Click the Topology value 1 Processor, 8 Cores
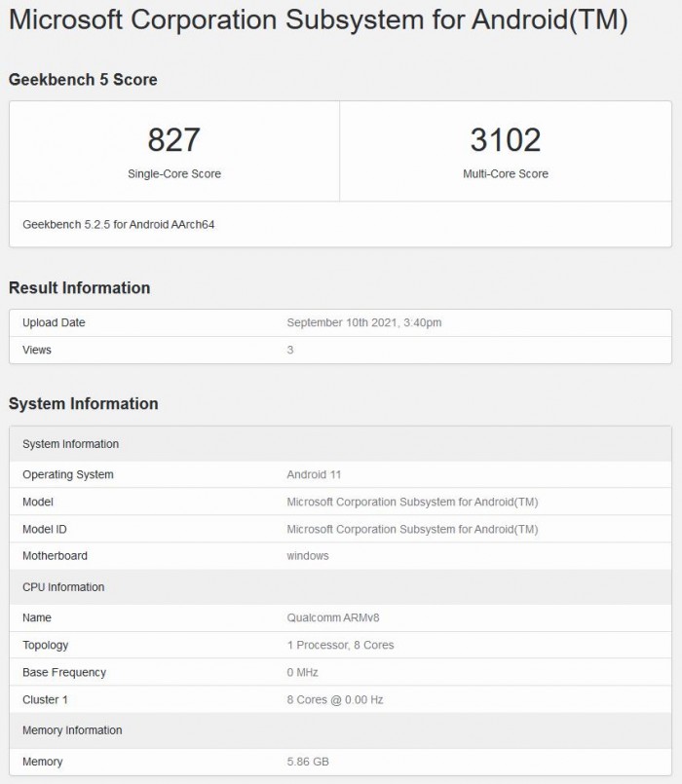The height and width of the screenshot is (784, 682). (340, 645)
